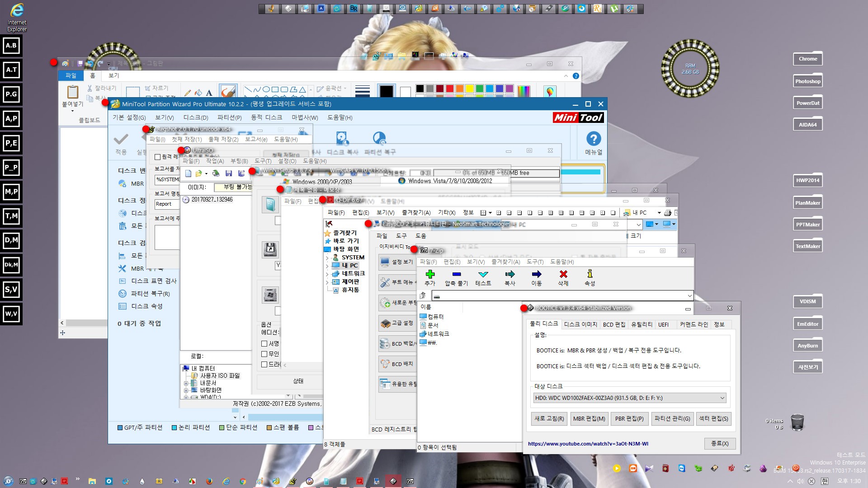Open 즐겨찾기(A) menu in 7-Zip
The height and width of the screenshot is (488, 868).
click(x=505, y=262)
